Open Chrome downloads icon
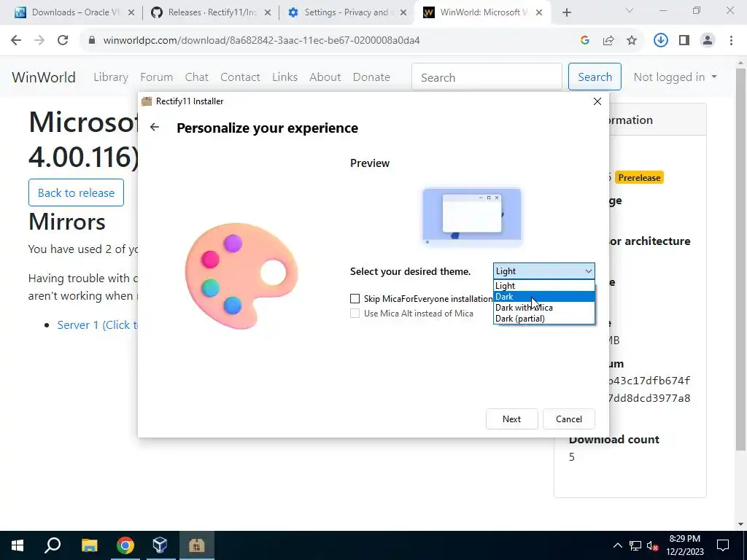Screen dimensions: 747x560 [660, 41]
